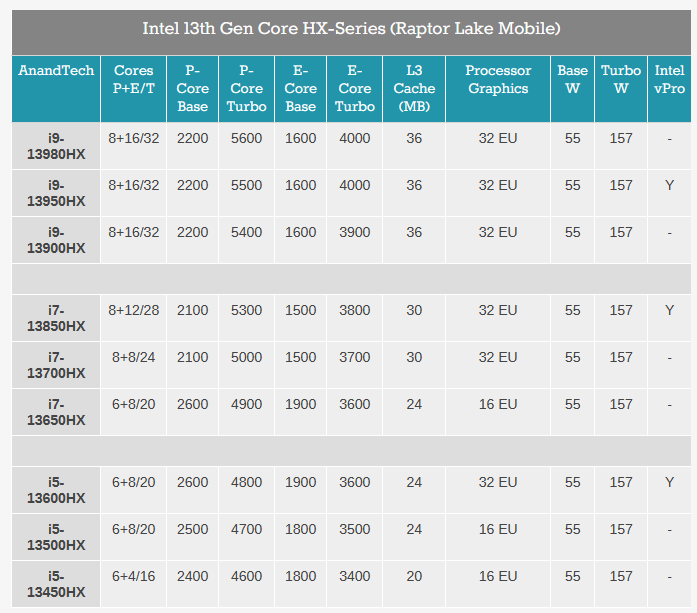Select the 3900 E-Core Turbo value

[x=354, y=232]
